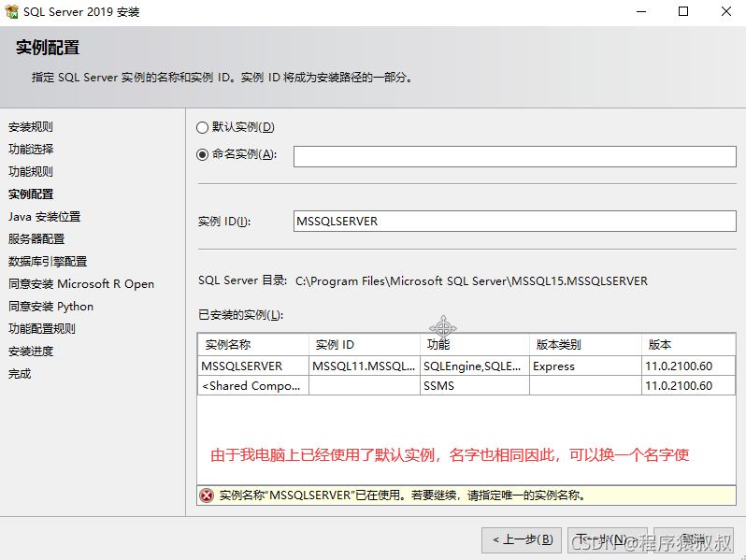The image size is (746, 560).
Task: Click the SQLEngine,SQLE... feature cell
Action: click(x=475, y=366)
